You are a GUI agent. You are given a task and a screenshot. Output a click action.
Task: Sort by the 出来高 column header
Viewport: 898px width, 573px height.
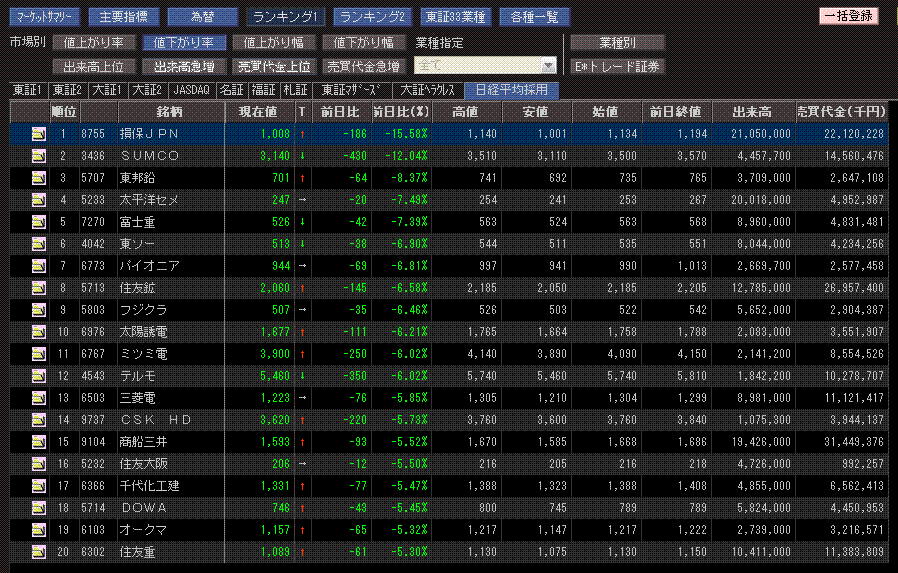750,111
